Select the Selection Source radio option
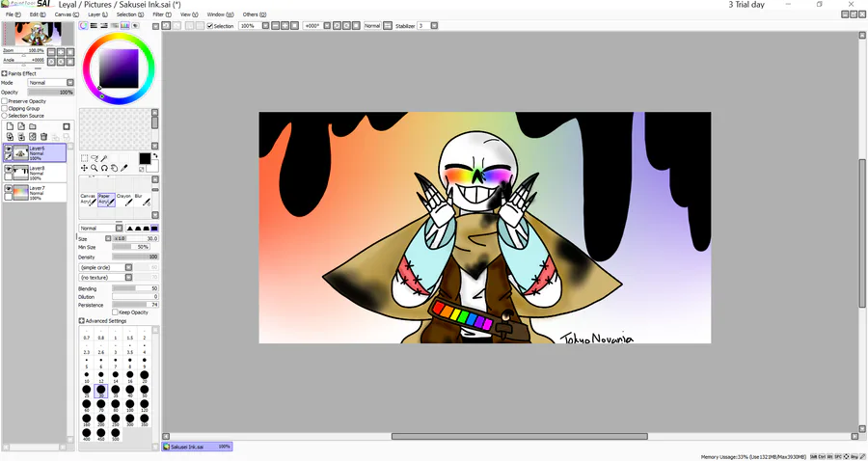Image resolution: width=868 pixels, height=461 pixels. (x=5, y=116)
